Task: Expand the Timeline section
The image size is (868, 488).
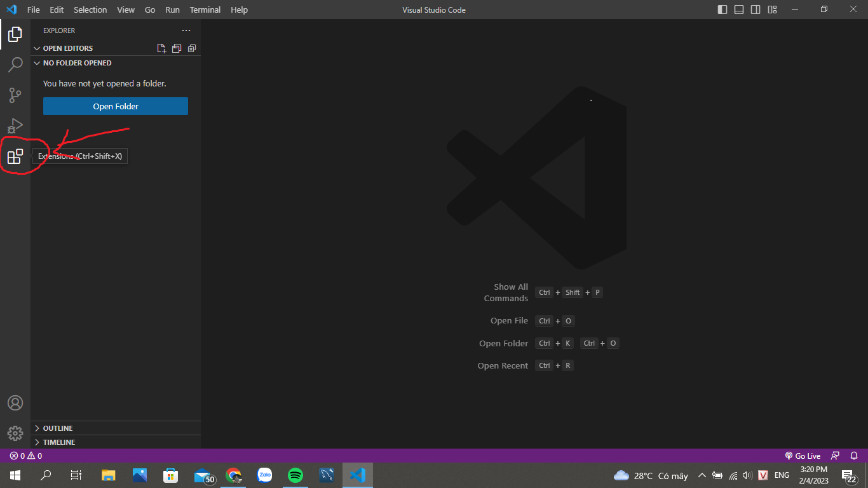Action: 37,442
